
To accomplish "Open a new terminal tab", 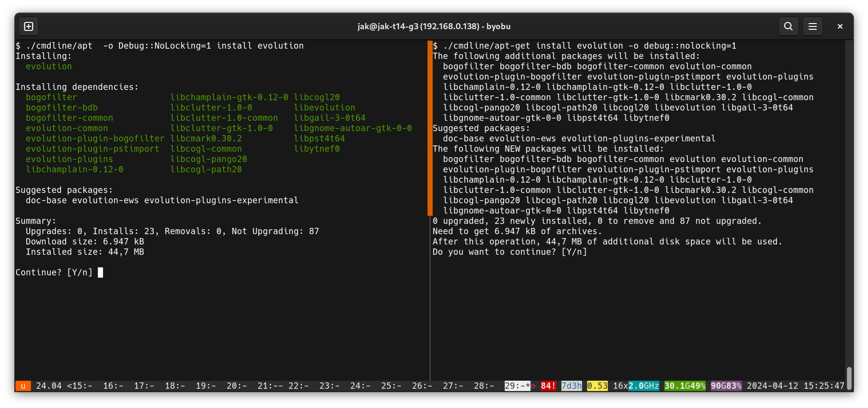I will point(29,26).
